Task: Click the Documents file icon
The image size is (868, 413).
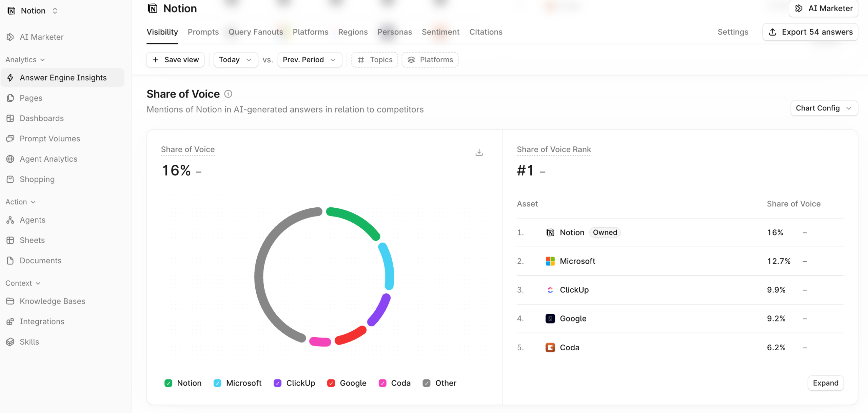Action: [x=10, y=261]
